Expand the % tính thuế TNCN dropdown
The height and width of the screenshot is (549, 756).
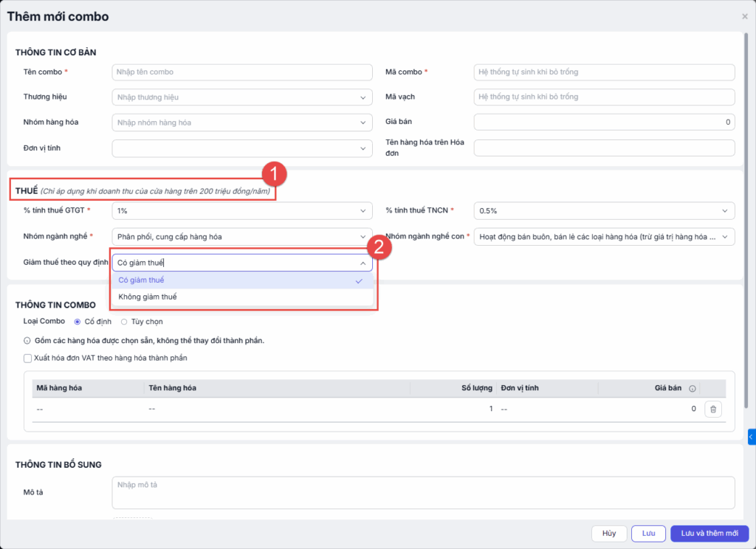[604, 211]
